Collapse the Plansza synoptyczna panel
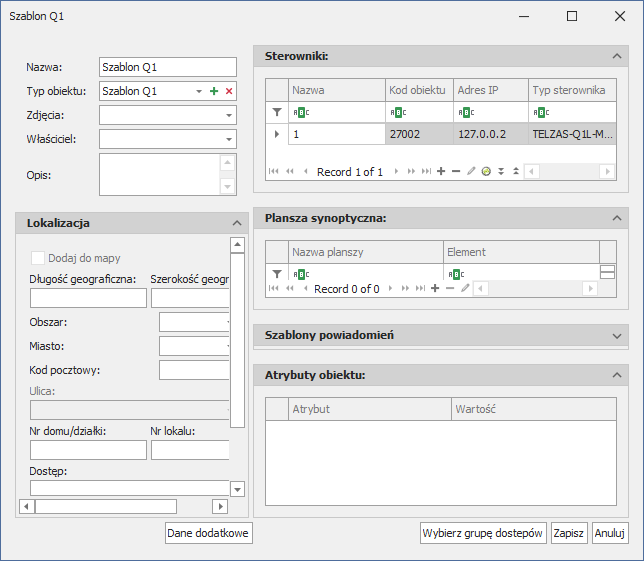 click(x=617, y=218)
